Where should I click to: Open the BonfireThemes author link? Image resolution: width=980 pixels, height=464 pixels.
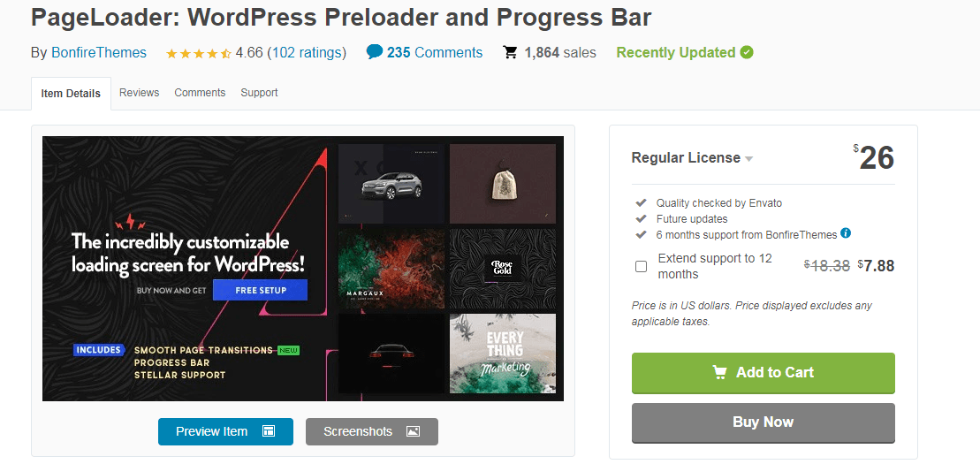pyautogui.click(x=99, y=52)
